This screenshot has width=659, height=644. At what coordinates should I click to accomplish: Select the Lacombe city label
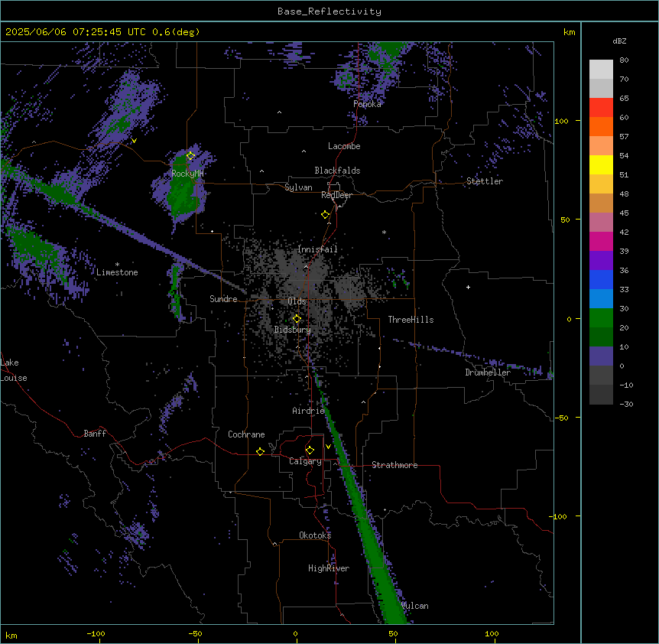pyautogui.click(x=344, y=146)
